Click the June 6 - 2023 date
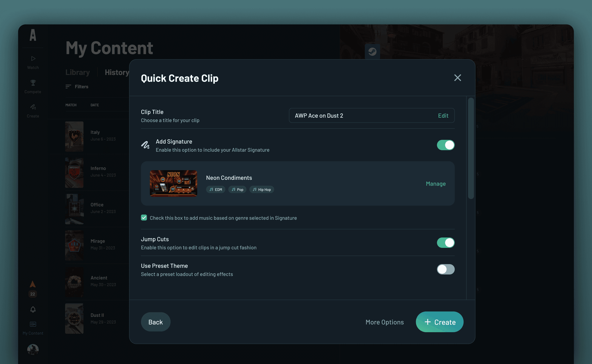 tap(103, 139)
